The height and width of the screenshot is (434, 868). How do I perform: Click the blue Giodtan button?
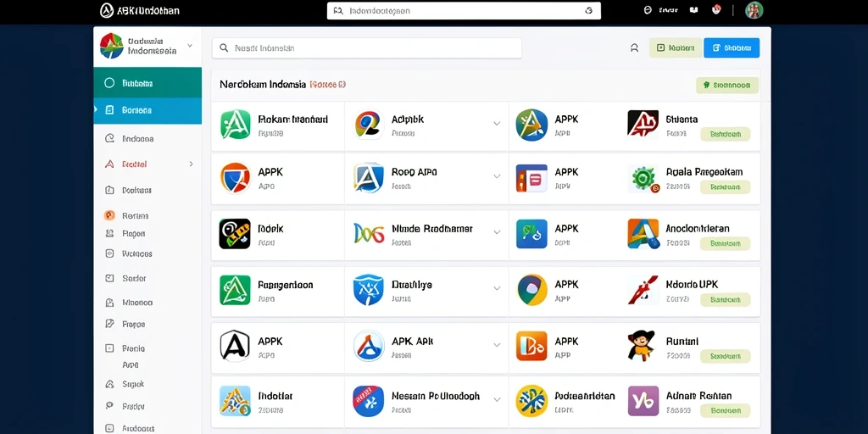coord(732,48)
